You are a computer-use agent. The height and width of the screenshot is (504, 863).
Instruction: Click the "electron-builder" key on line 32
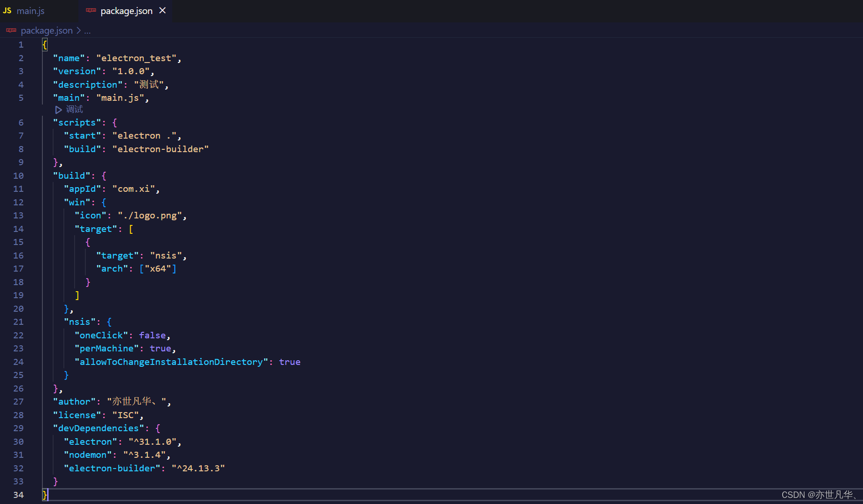pyautogui.click(x=112, y=469)
